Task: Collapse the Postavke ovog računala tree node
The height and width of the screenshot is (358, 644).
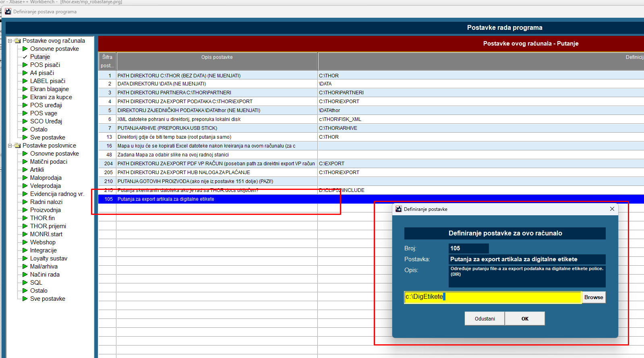Action: (x=10, y=41)
